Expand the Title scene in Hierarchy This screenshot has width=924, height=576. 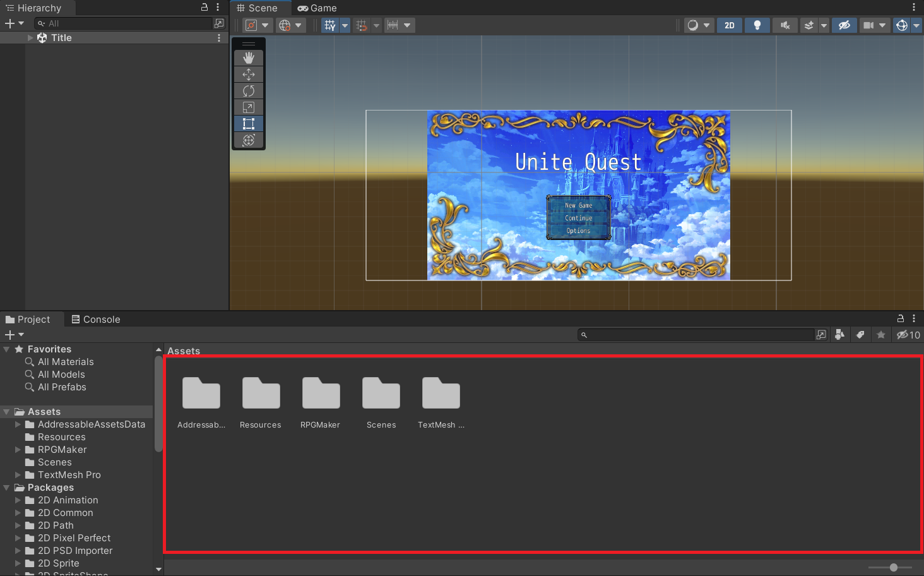coord(30,38)
